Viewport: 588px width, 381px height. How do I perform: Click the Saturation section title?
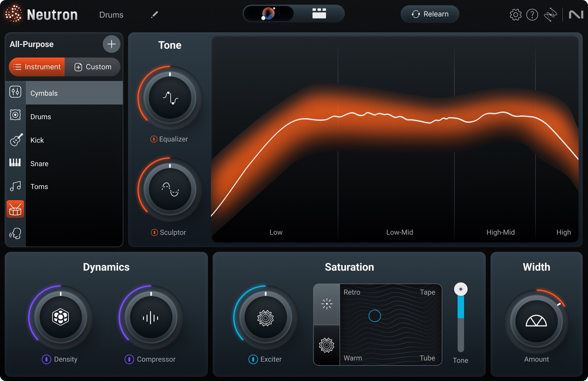coord(349,267)
